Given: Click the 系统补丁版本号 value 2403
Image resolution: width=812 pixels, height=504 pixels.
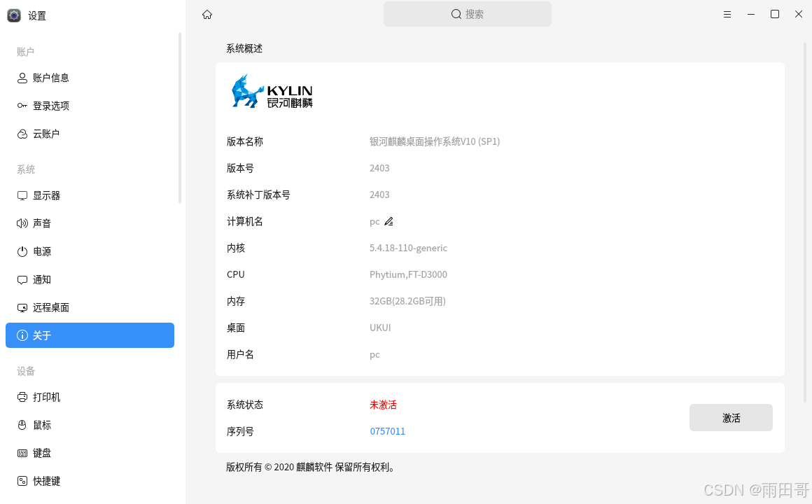Looking at the screenshot, I should tap(379, 195).
